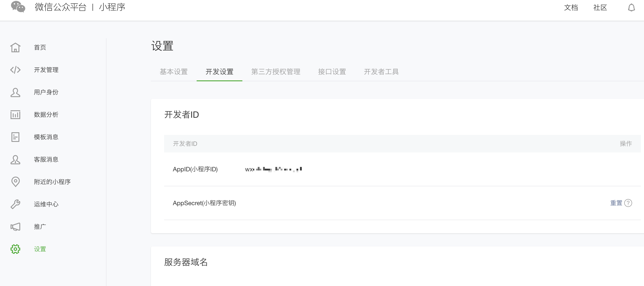Click the location pin icon for 附近的小程序
644x286 pixels.
click(15, 182)
